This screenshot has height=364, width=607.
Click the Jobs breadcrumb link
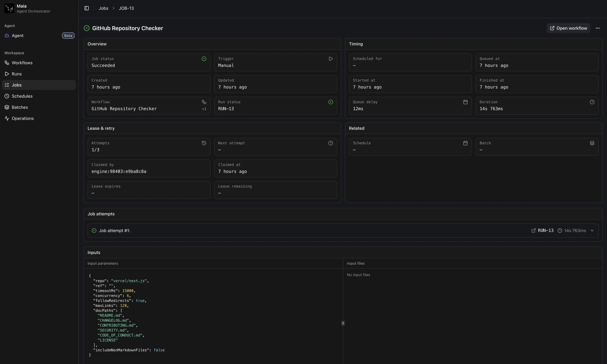point(103,8)
